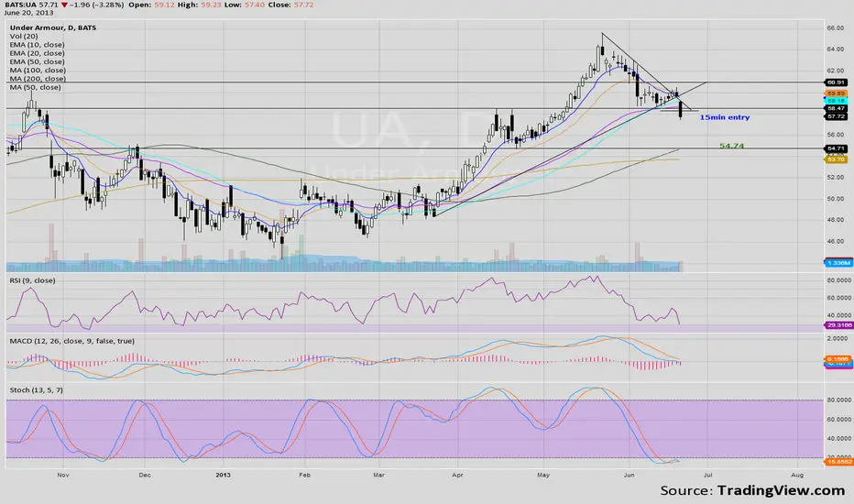This screenshot has height=504, width=854.
Task: Click the 66.00 price scale tick
Action: [x=836, y=27]
